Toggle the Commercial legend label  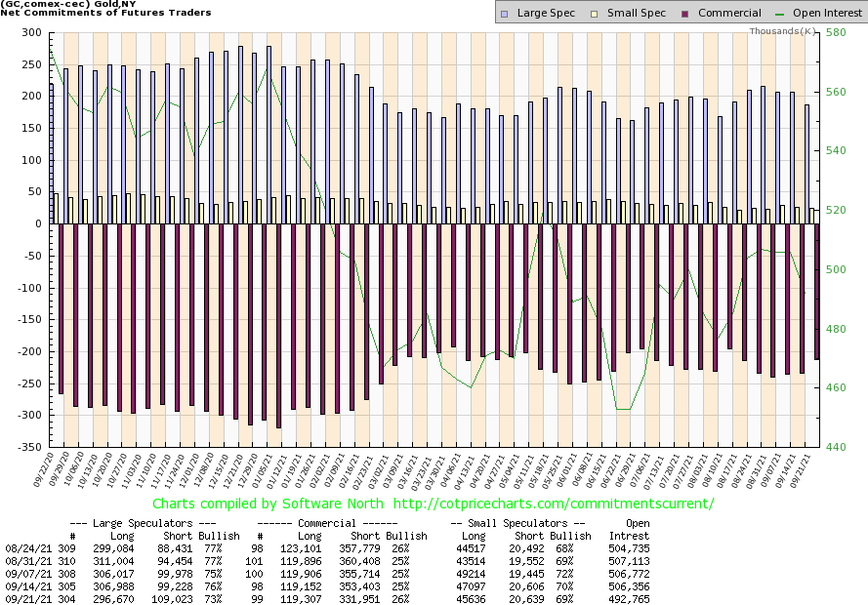tap(728, 14)
